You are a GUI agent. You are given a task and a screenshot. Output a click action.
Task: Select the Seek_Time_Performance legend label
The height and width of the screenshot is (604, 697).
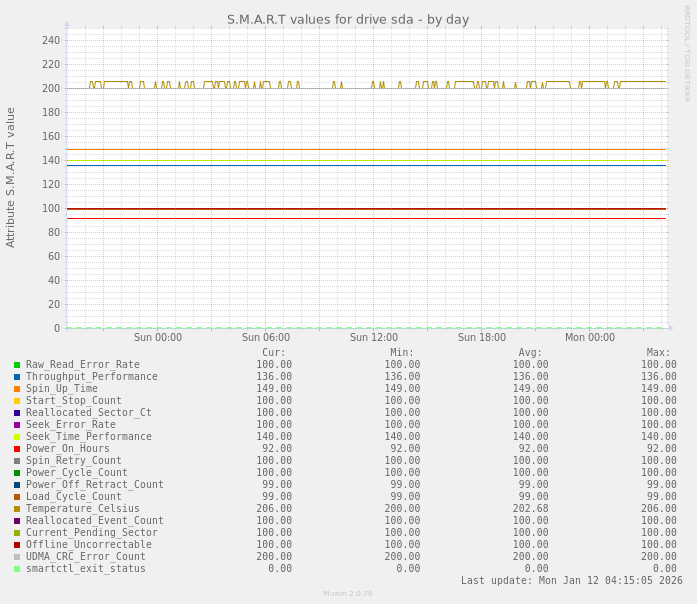click(89, 436)
